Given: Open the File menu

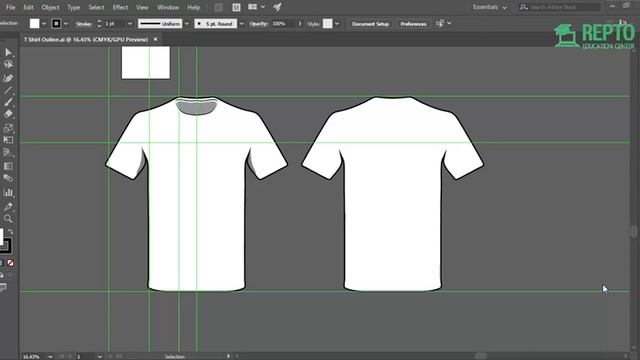Looking at the screenshot, I should (11, 7).
